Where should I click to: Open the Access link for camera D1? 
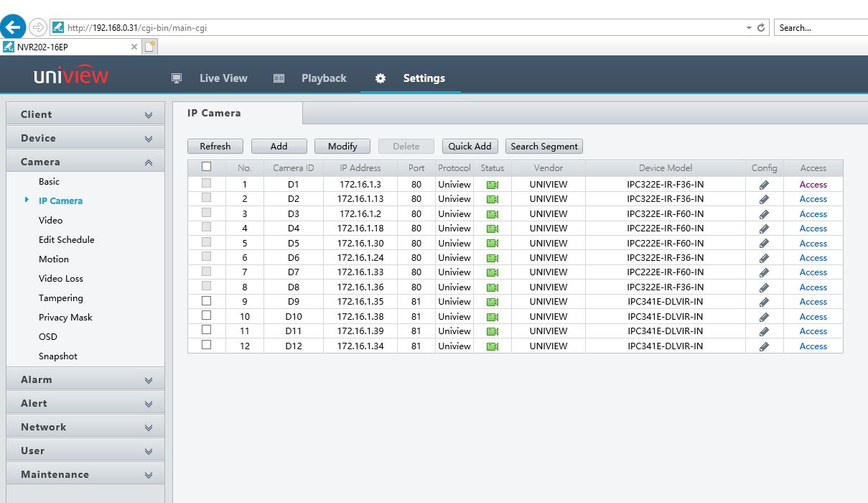pos(813,185)
